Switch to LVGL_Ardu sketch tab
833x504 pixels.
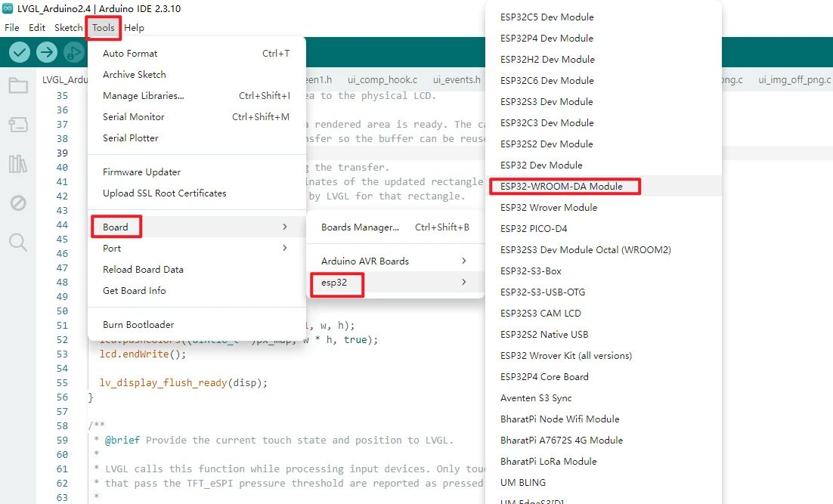click(65, 79)
